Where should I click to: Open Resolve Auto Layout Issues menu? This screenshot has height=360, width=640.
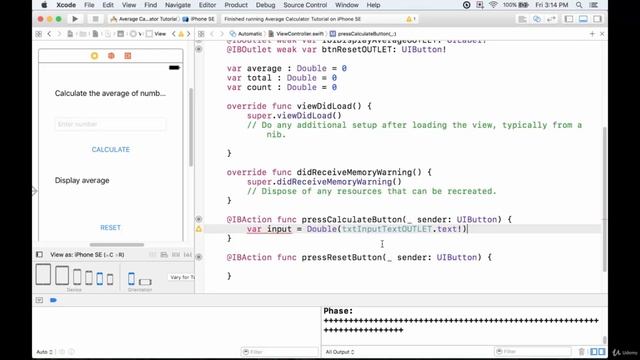187,255
